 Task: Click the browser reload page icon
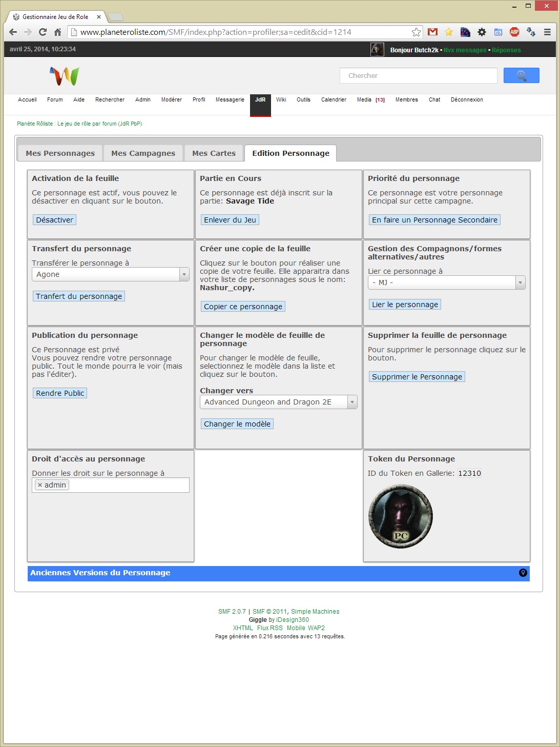pyautogui.click(x=43, y=32)
